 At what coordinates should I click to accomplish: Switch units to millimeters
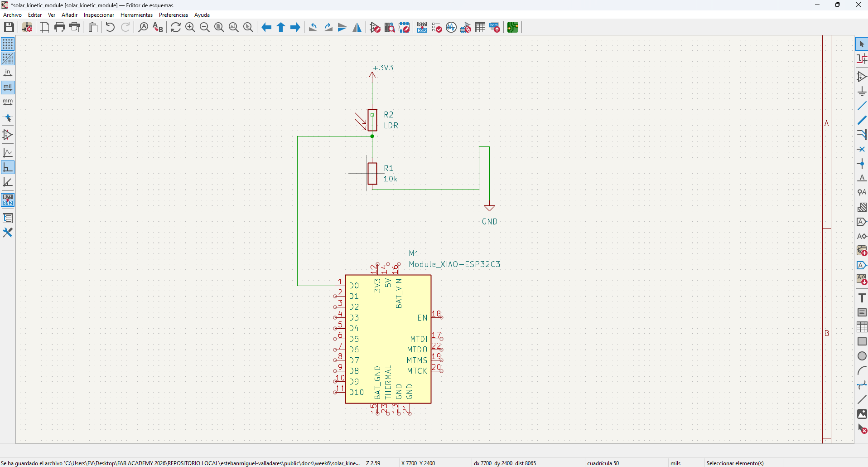click(x=8, y=102)
